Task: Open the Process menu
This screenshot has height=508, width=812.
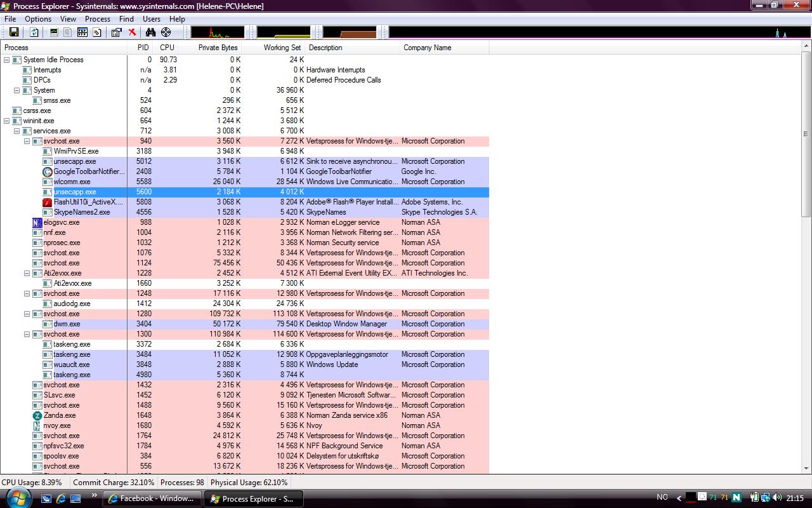Action: (98, 19)
